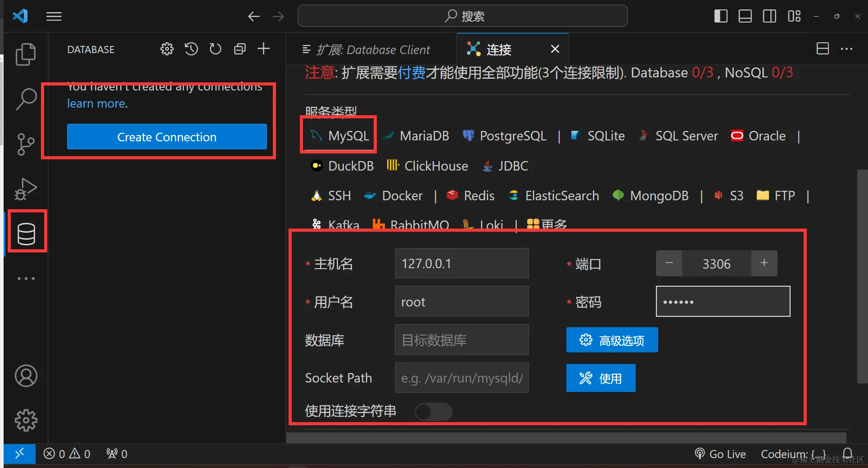Viewport: 868px width, 468px height.
Task: Click the 主机名 host field
Action: click(x=461, y=263)
